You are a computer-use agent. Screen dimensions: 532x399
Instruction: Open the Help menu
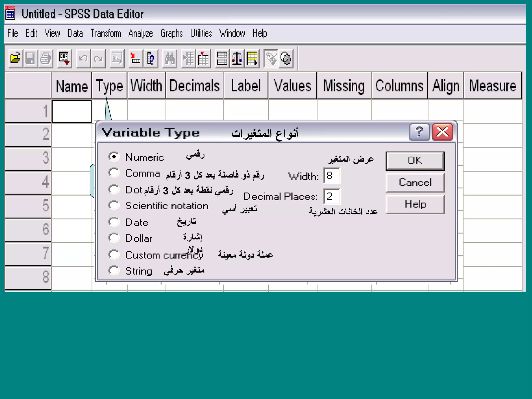click(260, 33)
